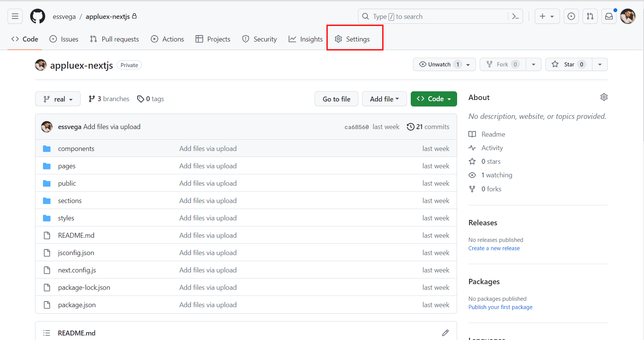Click the Activity pulse icon
644x340 pixels.
(x=472, y=148)
